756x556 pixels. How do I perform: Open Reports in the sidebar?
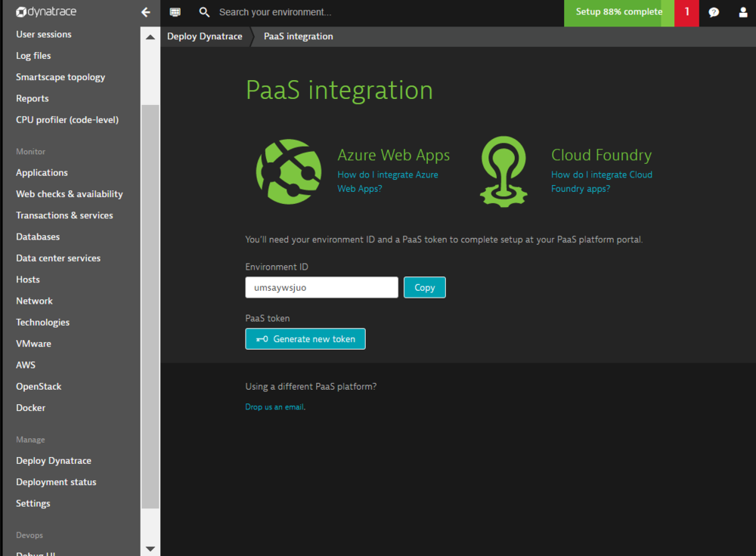33,98
